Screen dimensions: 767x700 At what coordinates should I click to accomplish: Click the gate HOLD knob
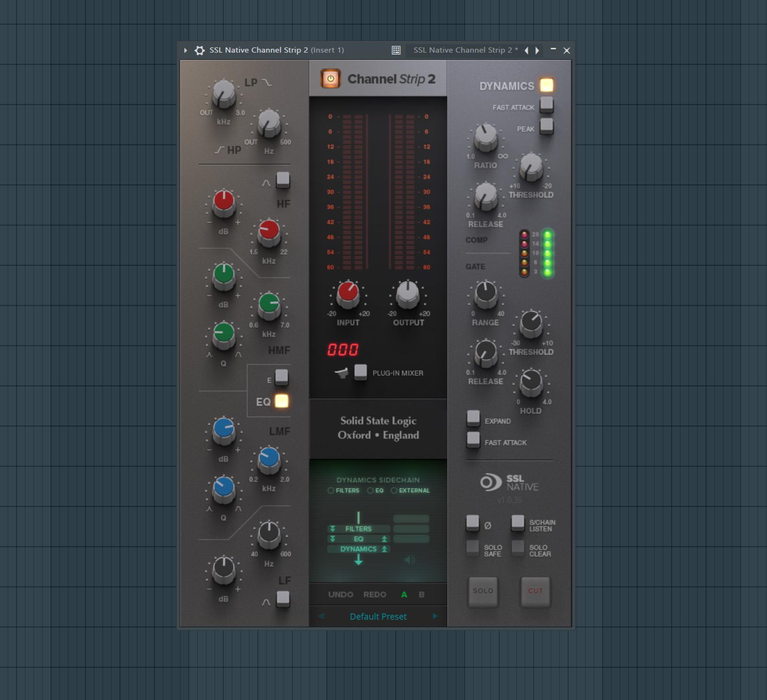coord(531,383)
